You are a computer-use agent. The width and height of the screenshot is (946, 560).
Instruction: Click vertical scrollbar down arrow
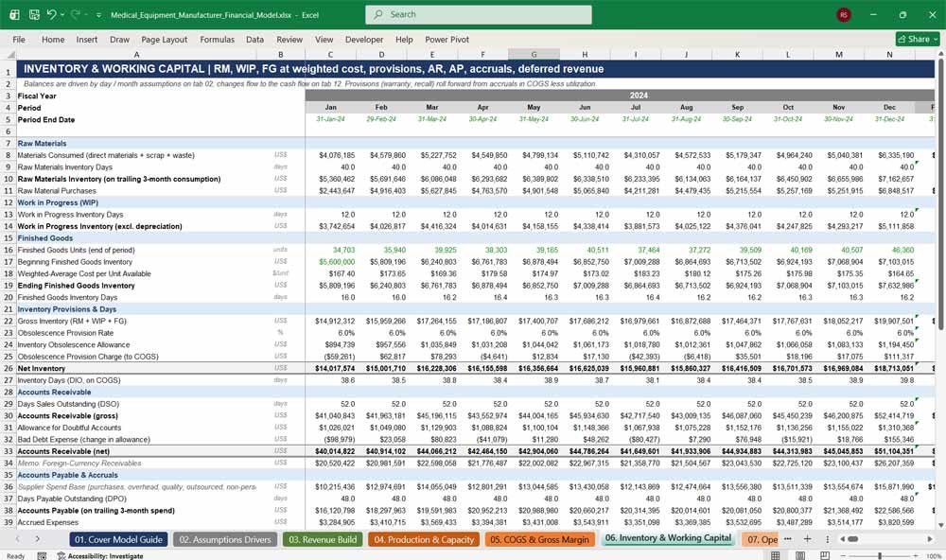940,526
